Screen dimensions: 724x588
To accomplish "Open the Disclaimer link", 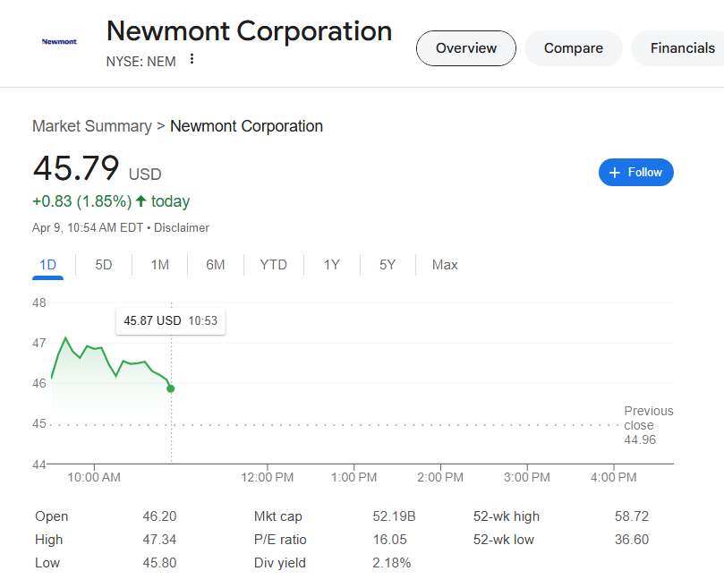I will [182, 228].
